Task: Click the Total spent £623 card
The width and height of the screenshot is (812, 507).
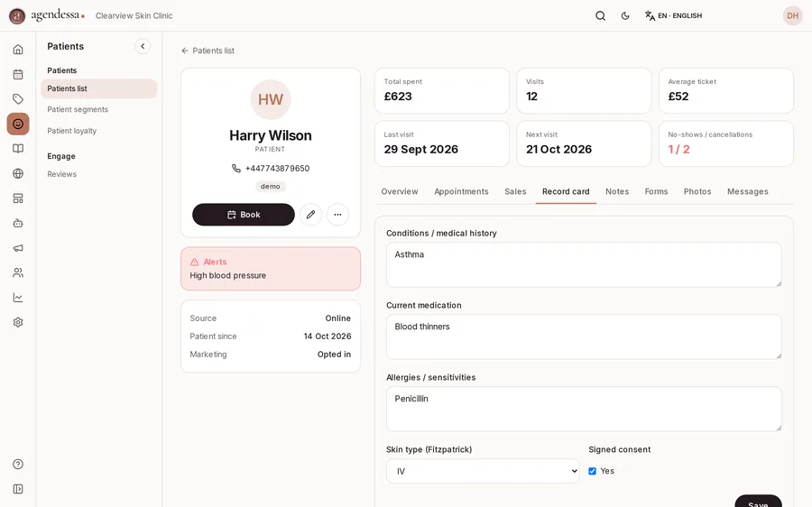Action: coord(442,90)
